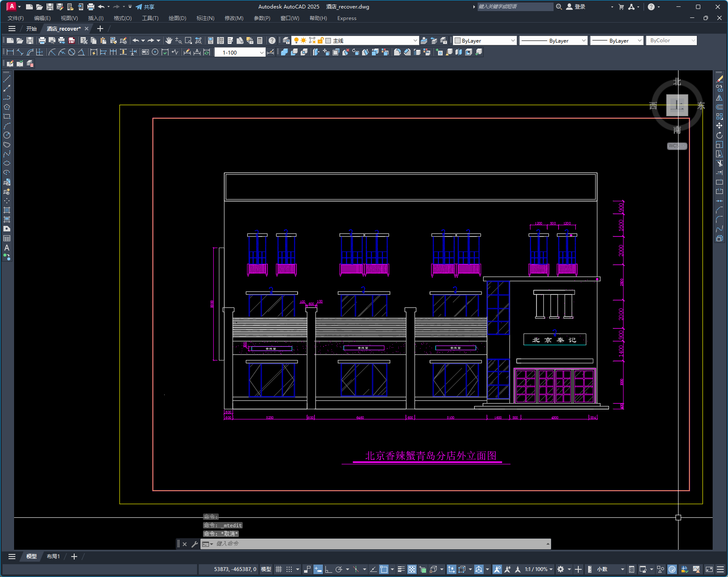
Task: Activate the Pan hand tool
Action: click(169, 40)
